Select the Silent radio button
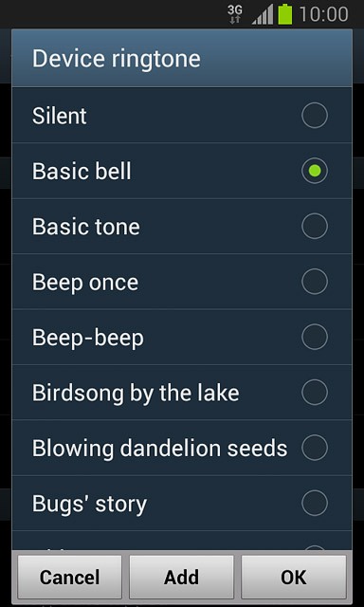Viewport: 364px width, 607px height. coord(315,116)
